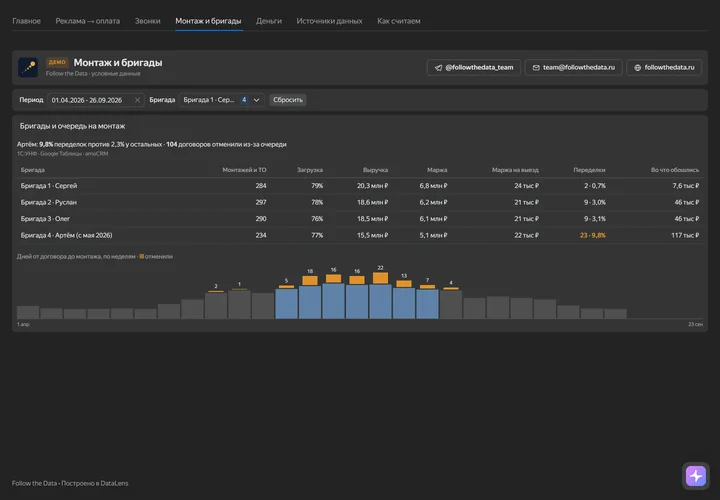Go to the Деньги tab

click(x=269, y=21)
